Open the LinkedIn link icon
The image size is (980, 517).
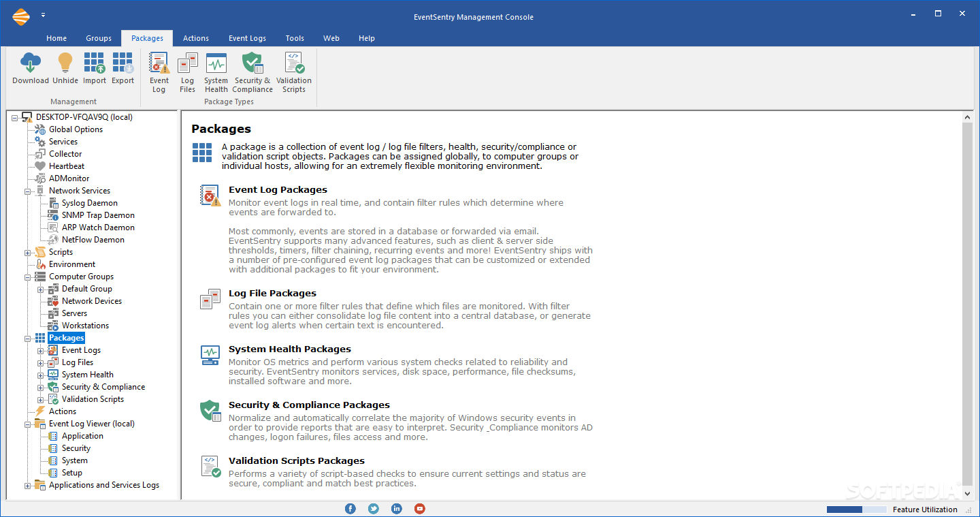click(397, 509)
